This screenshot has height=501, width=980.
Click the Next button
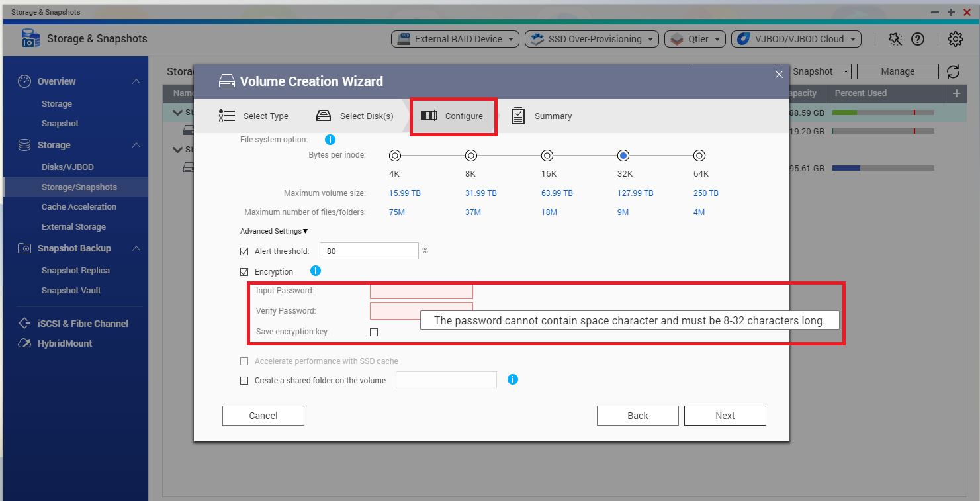coord(725,416)
